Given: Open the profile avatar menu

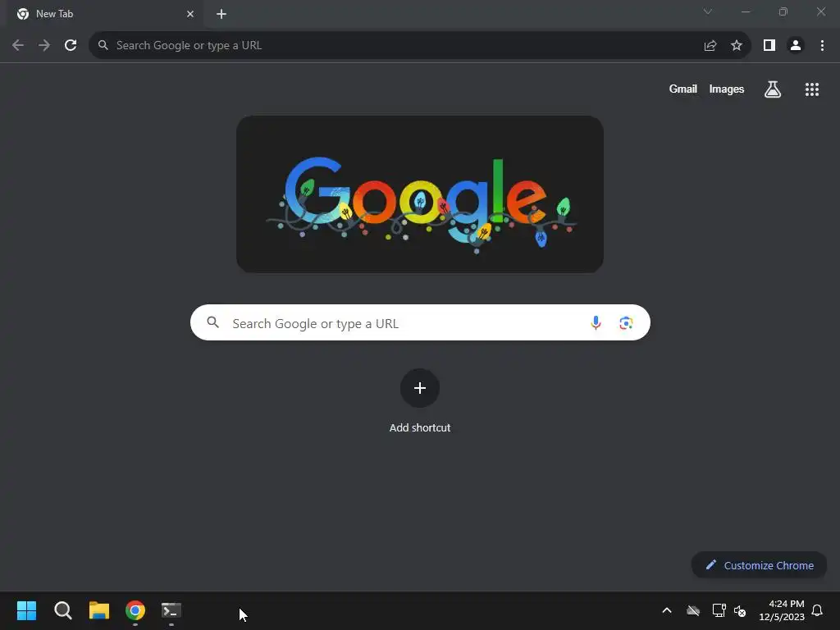Looking at the screenshot, I should [796, 46].
